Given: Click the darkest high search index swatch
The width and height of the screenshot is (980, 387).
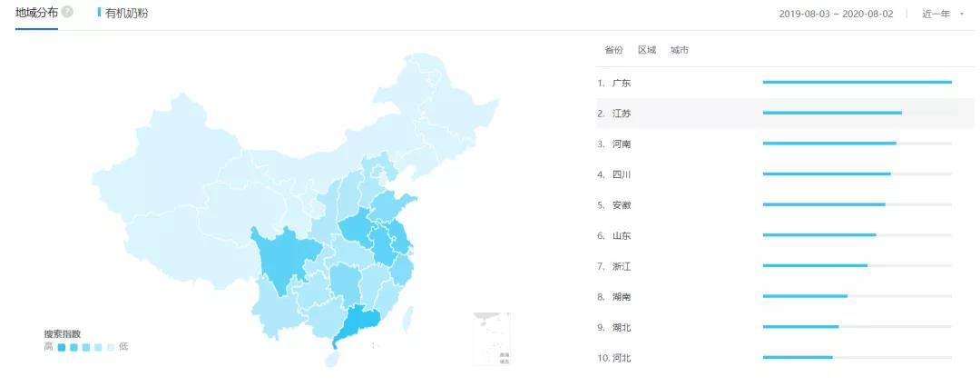Looking at the screenshot, I should 62,347.
